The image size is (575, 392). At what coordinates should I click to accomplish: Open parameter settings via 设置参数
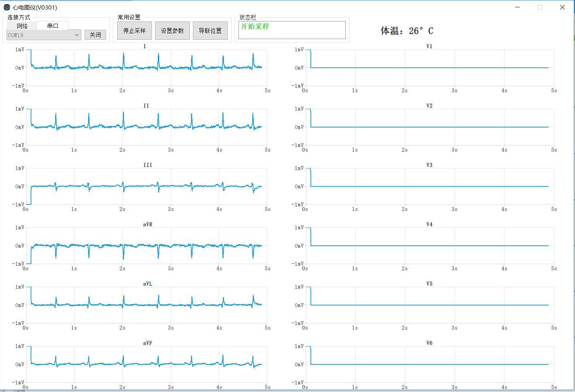[172, 31]
